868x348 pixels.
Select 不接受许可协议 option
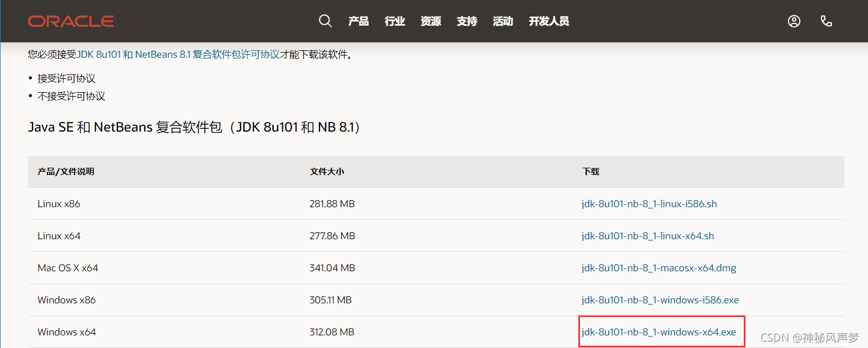72,96
